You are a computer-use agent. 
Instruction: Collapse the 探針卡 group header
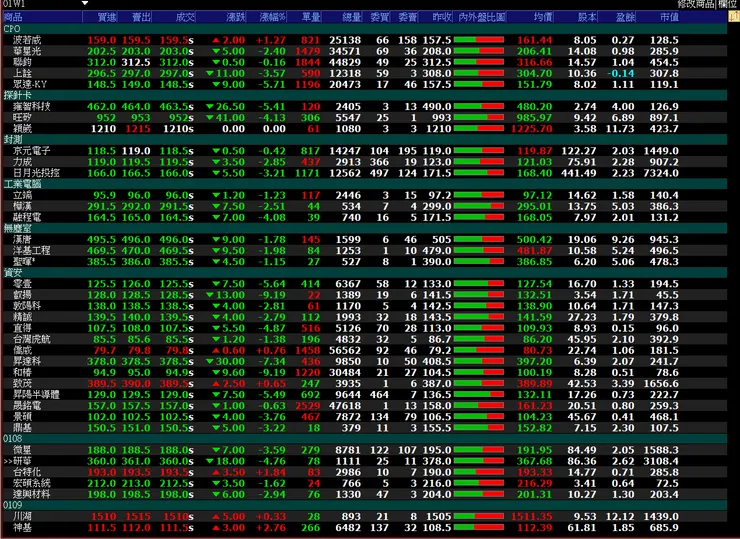364,95
